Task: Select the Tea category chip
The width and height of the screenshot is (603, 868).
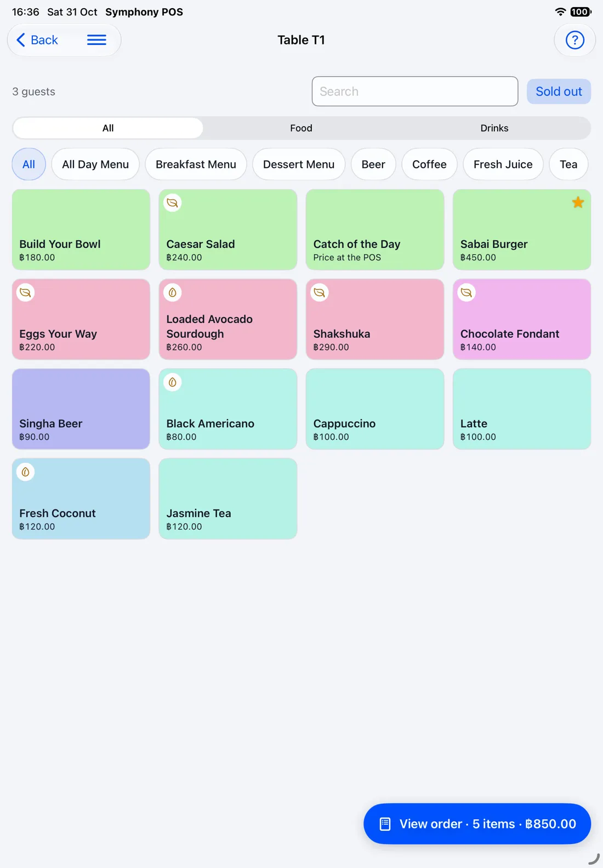Action: tap(568, 164)
